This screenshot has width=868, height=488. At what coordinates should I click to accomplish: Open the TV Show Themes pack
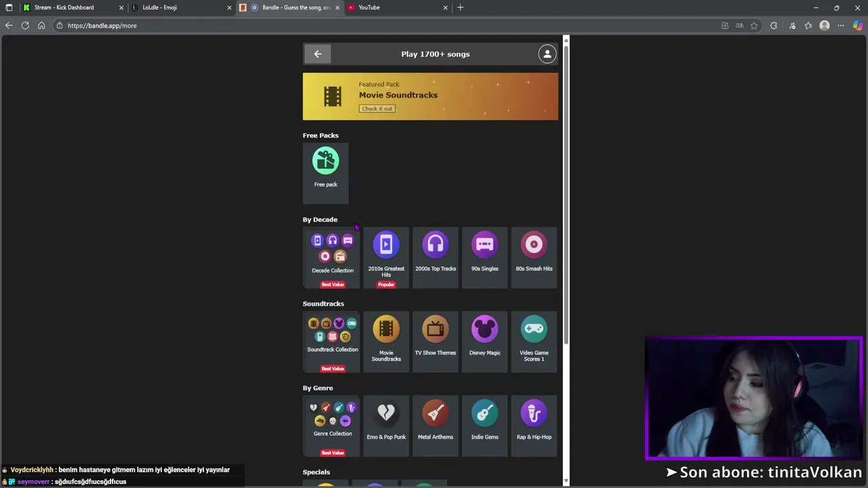click(x=435, y=342)
